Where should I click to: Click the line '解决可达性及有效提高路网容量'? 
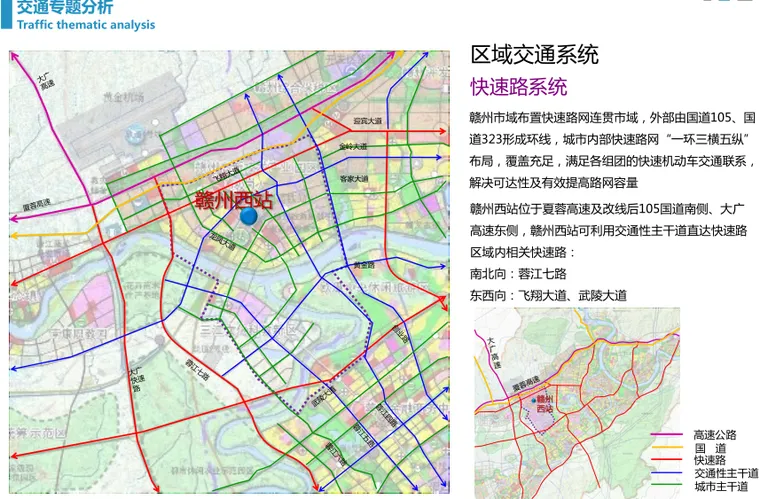pos(554,183)
